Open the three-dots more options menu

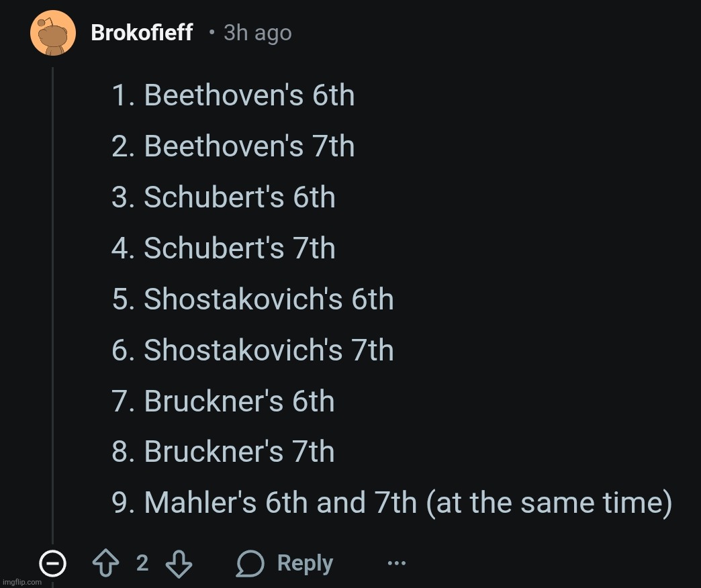(397, 563)
